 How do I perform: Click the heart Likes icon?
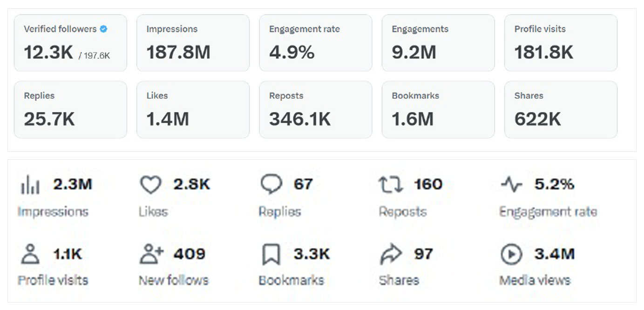(x=150, y=185)
